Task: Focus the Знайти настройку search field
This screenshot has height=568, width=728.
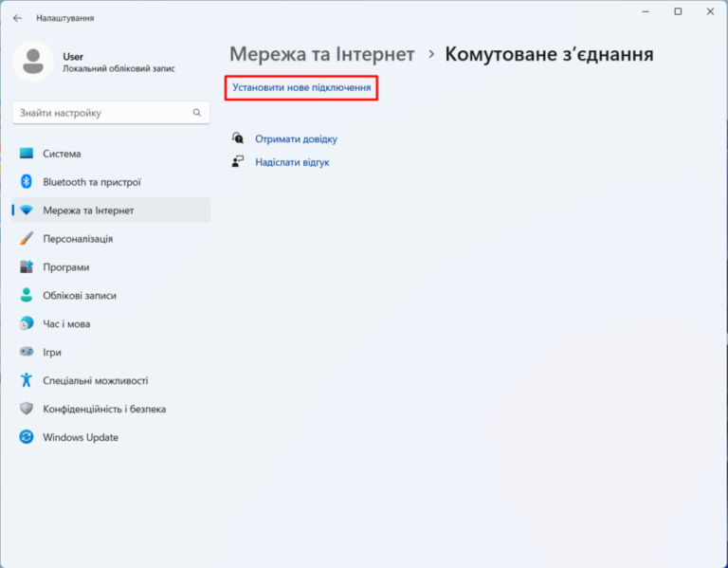Action: click(100, 113)
